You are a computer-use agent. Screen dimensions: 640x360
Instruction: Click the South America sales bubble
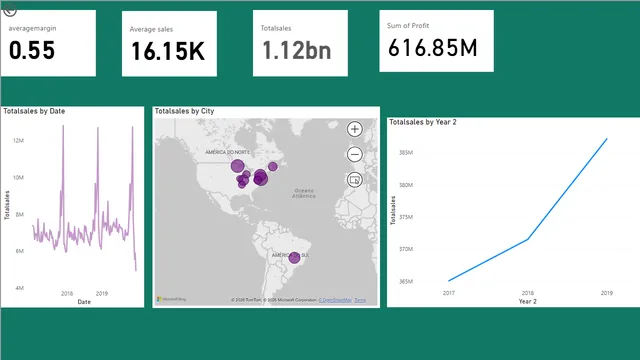[294, 258]
